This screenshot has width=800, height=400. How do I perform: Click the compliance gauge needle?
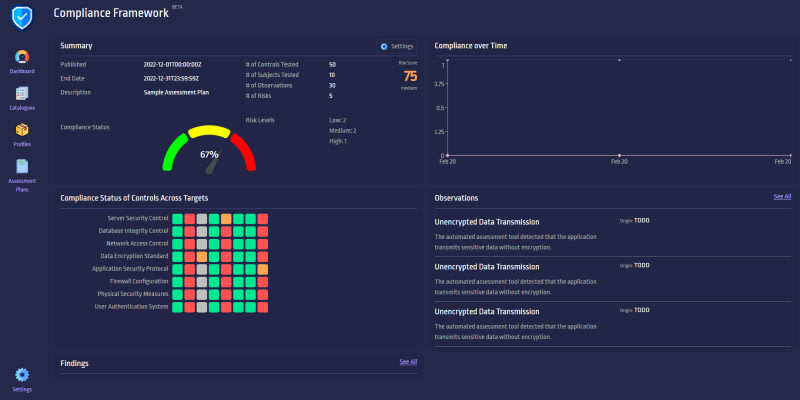212,164
